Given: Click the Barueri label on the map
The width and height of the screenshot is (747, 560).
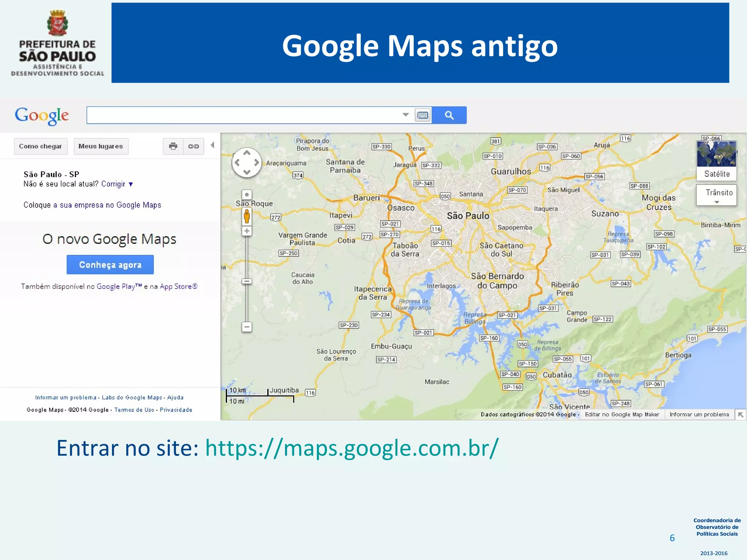Looking at the screenshot, I should coord(367,198).
